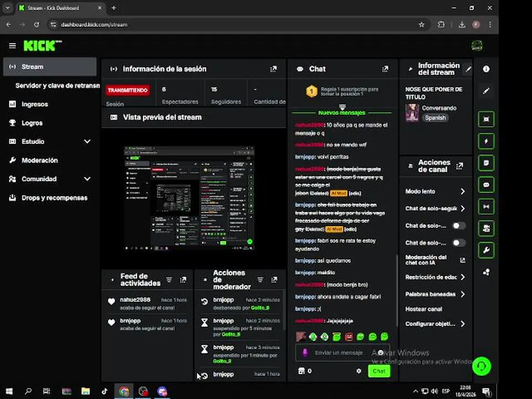
Task: Open the Windows Start menu
Action: click(9, 391)
